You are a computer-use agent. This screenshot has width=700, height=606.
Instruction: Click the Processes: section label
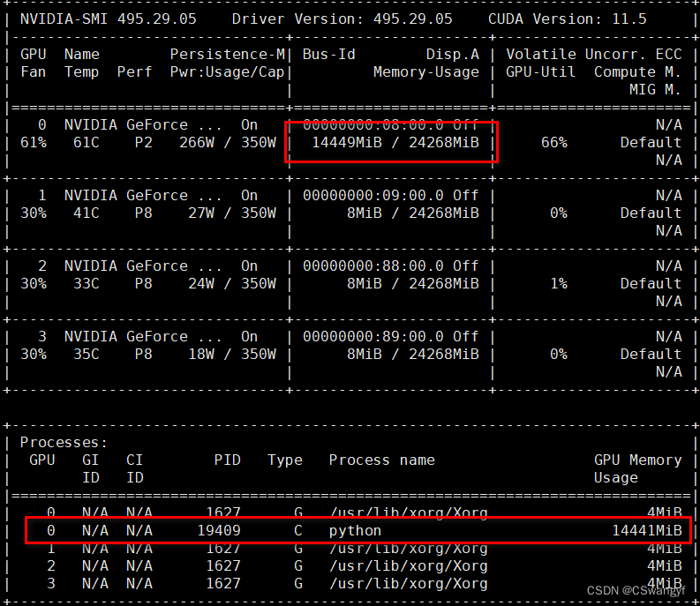(x=64, y=442)
